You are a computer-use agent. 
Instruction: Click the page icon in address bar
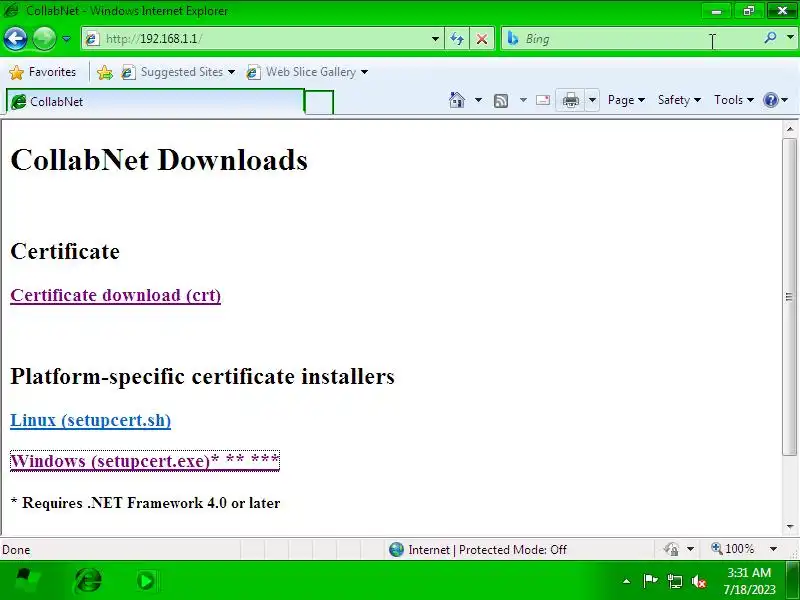point(92,39)
